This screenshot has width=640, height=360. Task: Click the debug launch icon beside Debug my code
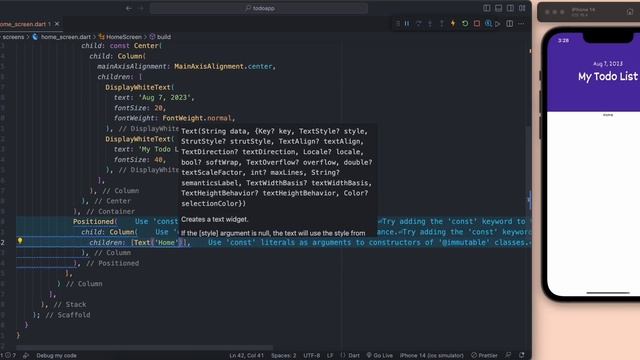(x=26, y=356)
